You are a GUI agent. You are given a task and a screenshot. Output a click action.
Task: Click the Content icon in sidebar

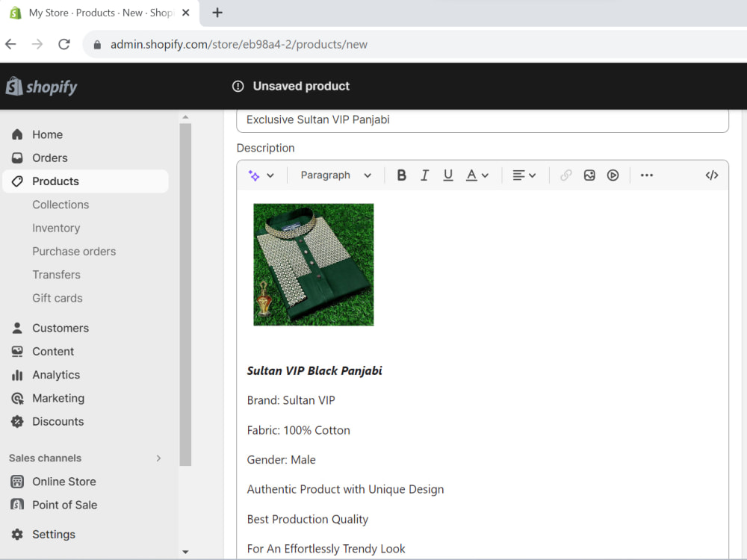(17, 351)
